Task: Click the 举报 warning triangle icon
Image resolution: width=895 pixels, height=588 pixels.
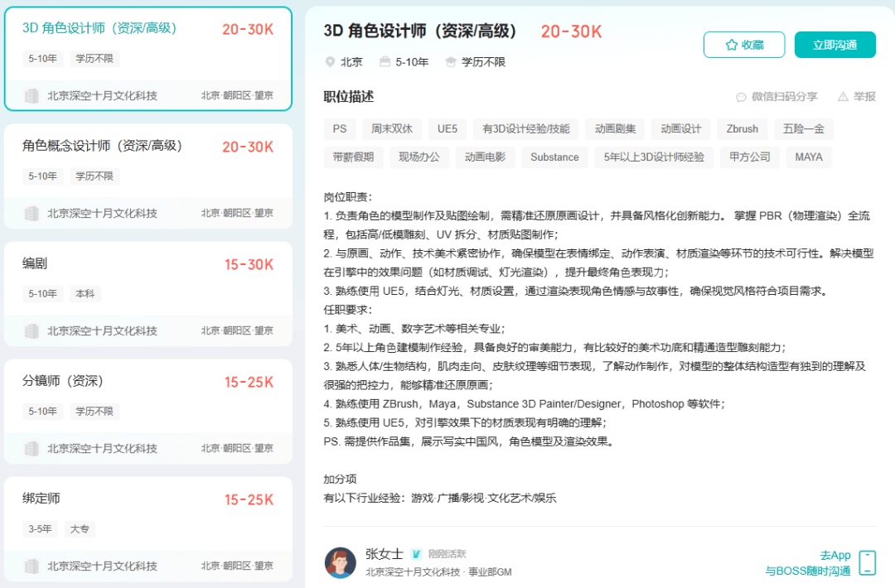Action: tap(843, 97)
